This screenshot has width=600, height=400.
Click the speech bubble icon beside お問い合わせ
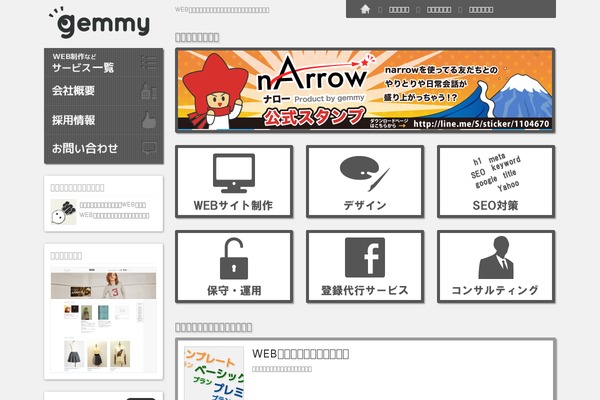pyautogui.click(x=149, y=148)
